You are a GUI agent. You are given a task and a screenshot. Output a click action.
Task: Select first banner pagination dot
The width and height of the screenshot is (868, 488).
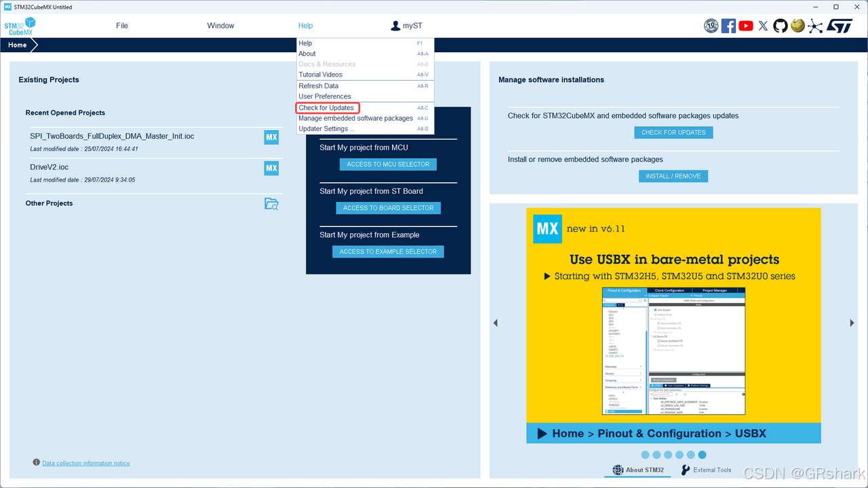[x=645, y=455]
